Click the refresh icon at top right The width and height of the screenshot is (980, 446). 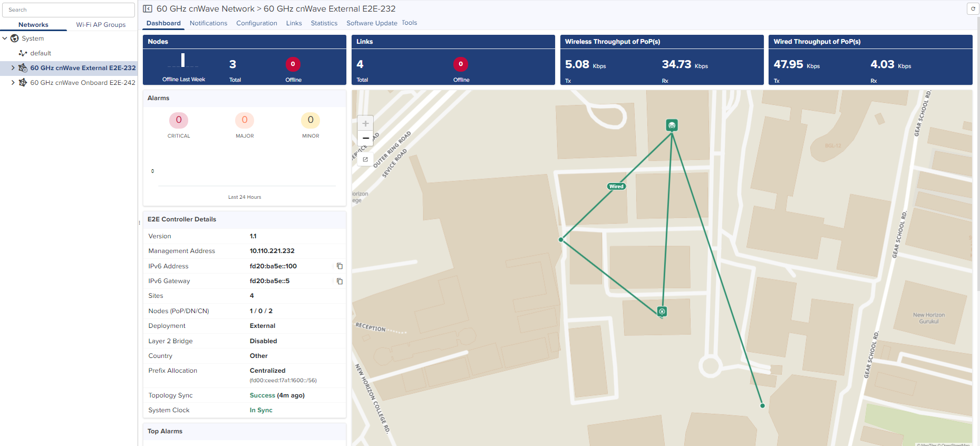(973, 9)
